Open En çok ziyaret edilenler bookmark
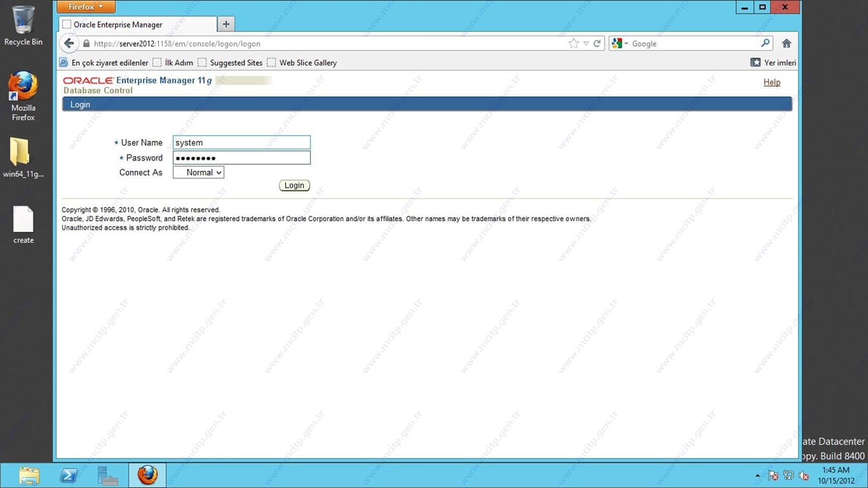868x488 pixels. [104, 63]
